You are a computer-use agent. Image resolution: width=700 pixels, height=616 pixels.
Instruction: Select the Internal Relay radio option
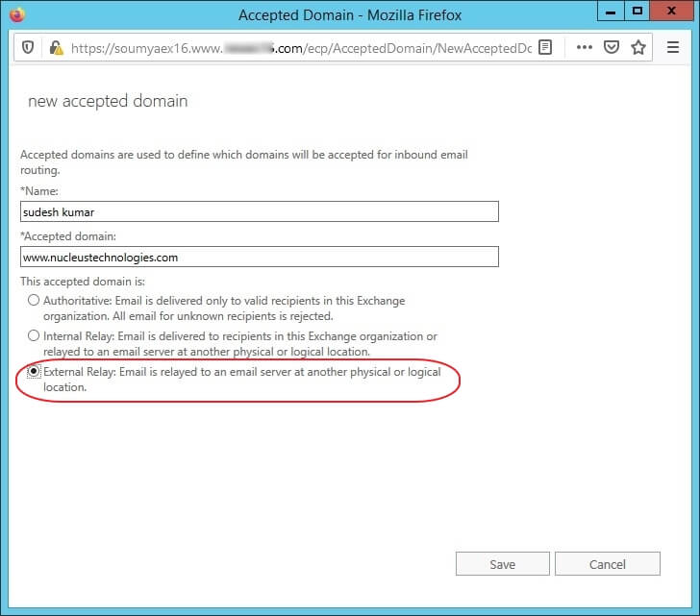tap(34, 335)
